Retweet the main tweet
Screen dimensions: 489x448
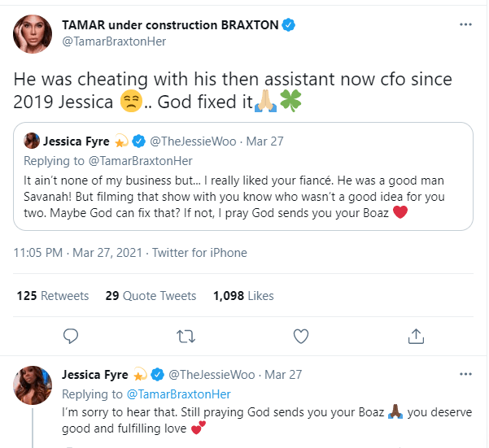[x=186, y=335]
